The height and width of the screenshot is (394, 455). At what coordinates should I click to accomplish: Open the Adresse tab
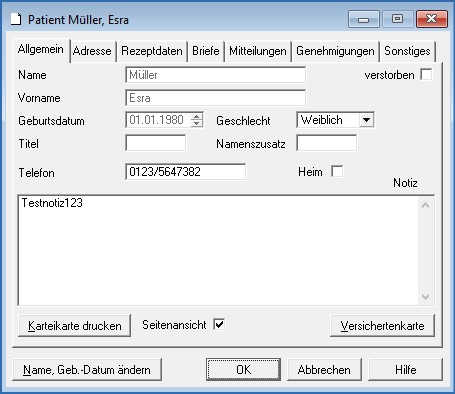(92, 51)
